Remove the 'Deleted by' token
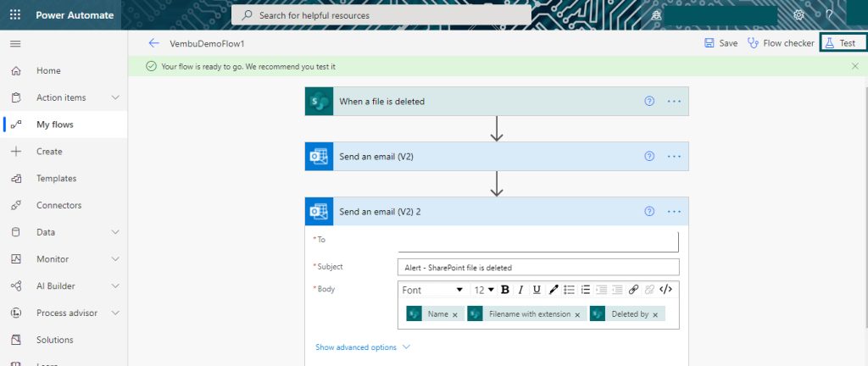The height and width of the screenshot is (366, 868). click(x=655, y=314)
